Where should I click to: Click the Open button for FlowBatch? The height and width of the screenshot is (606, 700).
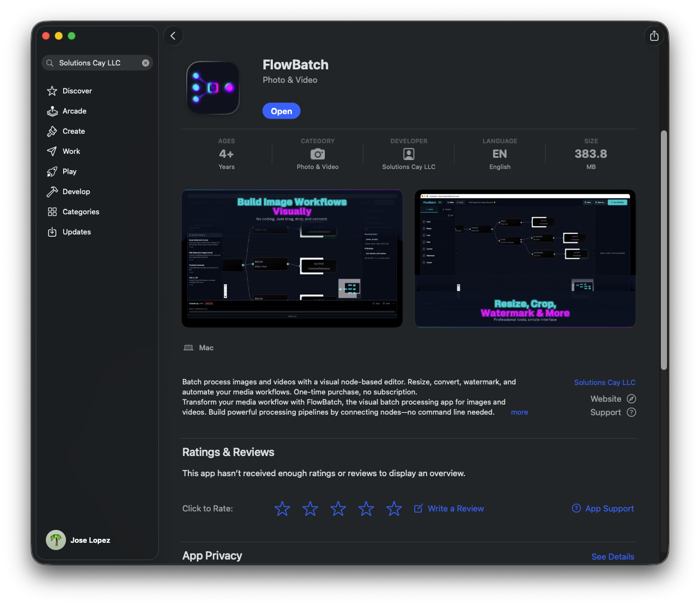click(281, 111)
